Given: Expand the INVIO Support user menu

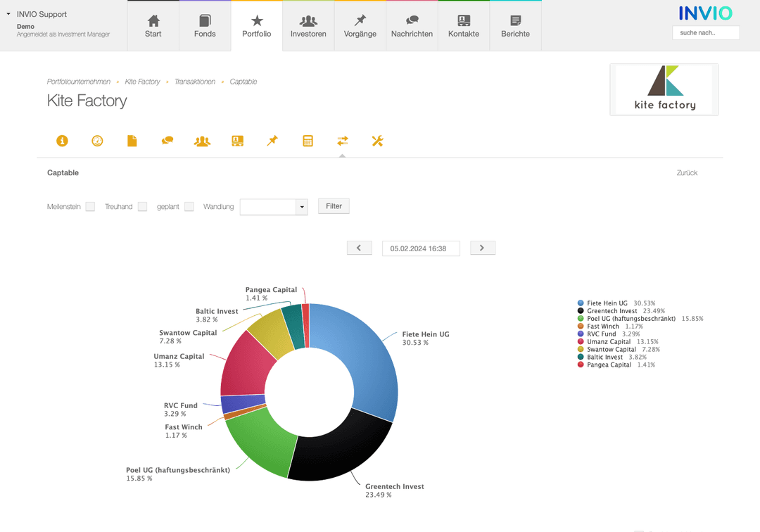Looking at the screenshot, I should [x=8, y=14].
